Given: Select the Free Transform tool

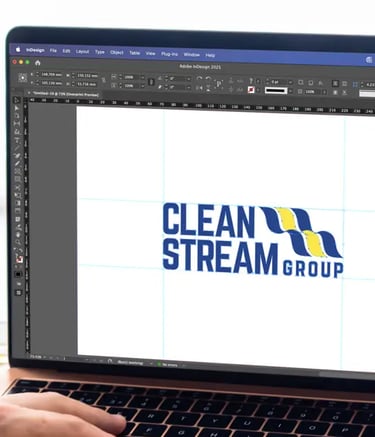Looking at the screenshot, I should tap(18, 195).
